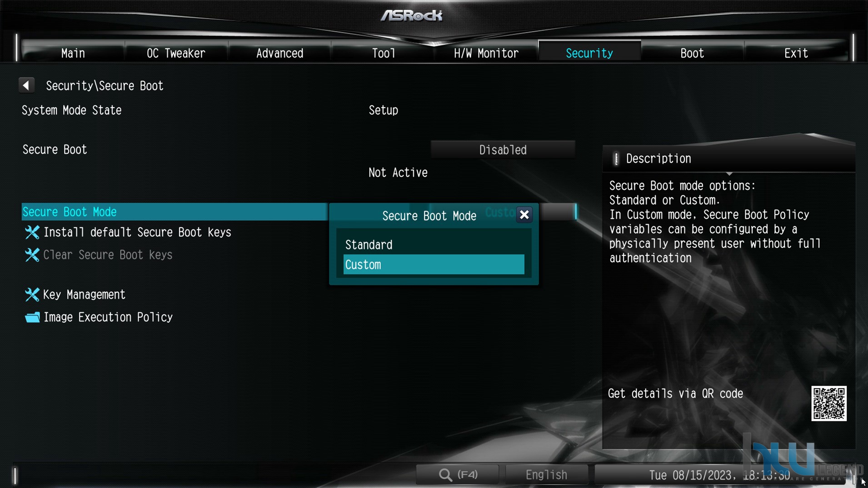Switch to the OC Tweaker tab
The image size is (868, 488).
pos(176,53)
